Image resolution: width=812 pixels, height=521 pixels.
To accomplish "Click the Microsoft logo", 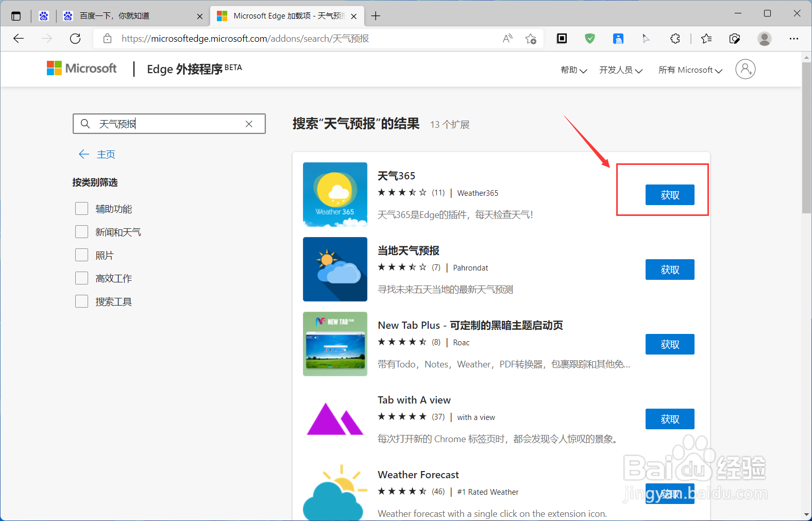I will click(x=81, y=69).
